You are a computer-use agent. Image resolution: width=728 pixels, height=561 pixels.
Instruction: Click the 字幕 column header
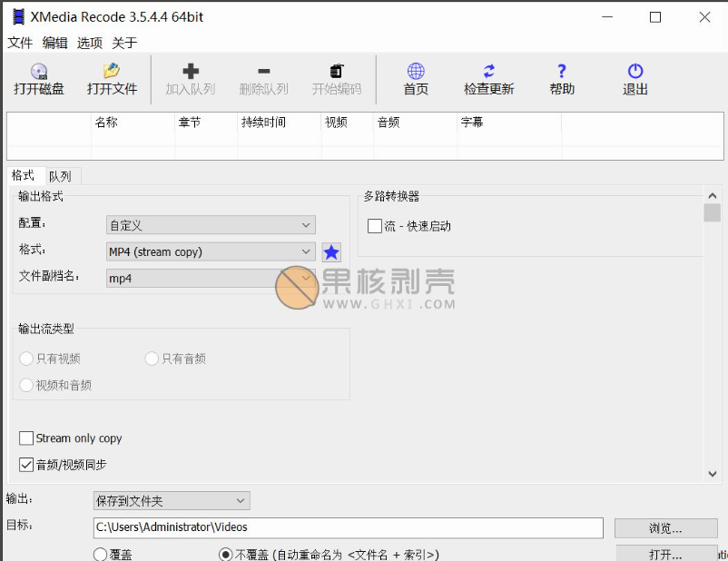509,123
